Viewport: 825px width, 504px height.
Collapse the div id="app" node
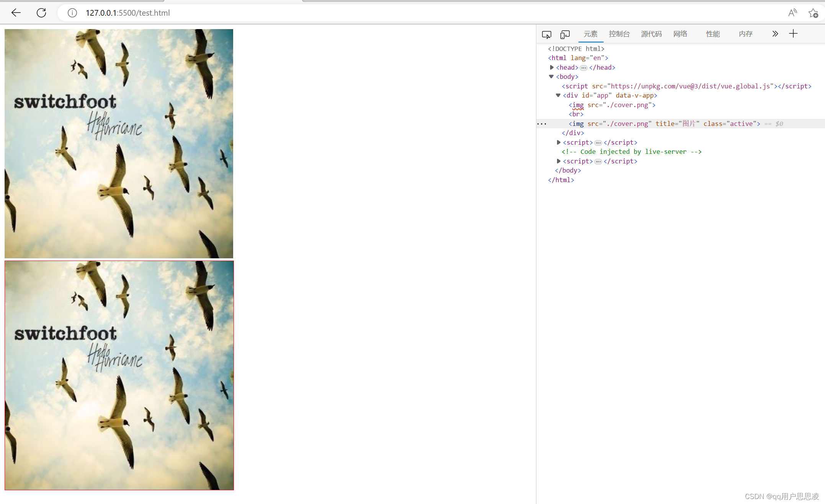click(558, 95)
